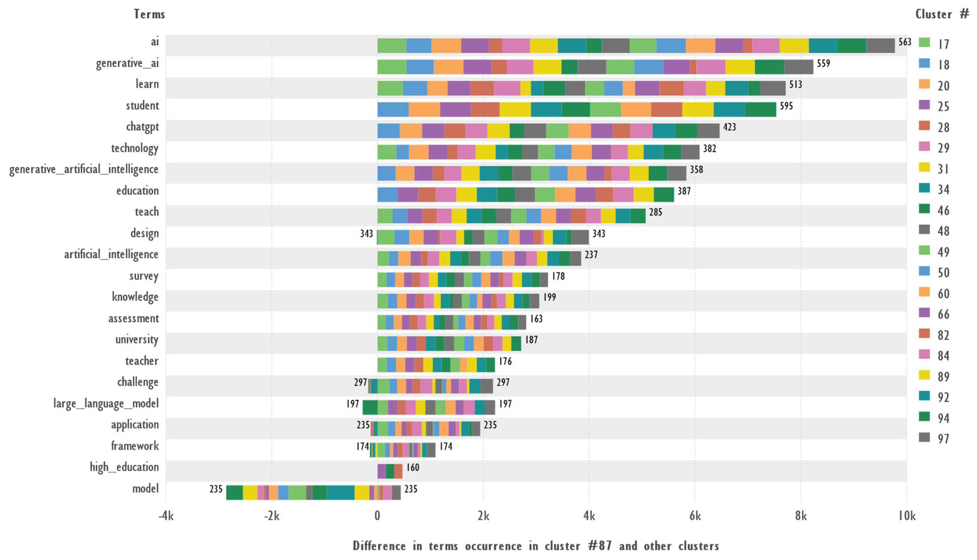This screenshot has width=977, height=560.
Task: Click the 'Cluster #' legend title
Action: 942,14
